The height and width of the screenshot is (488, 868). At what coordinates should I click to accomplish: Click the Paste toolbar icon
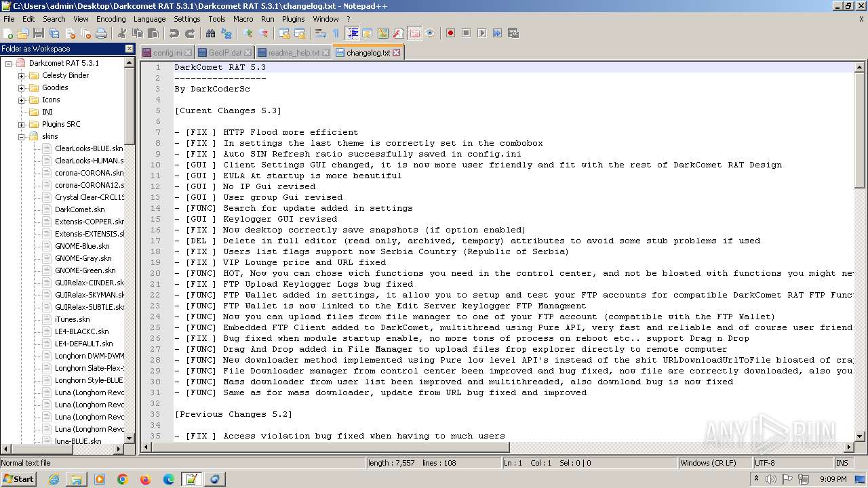tap(153, 33)
